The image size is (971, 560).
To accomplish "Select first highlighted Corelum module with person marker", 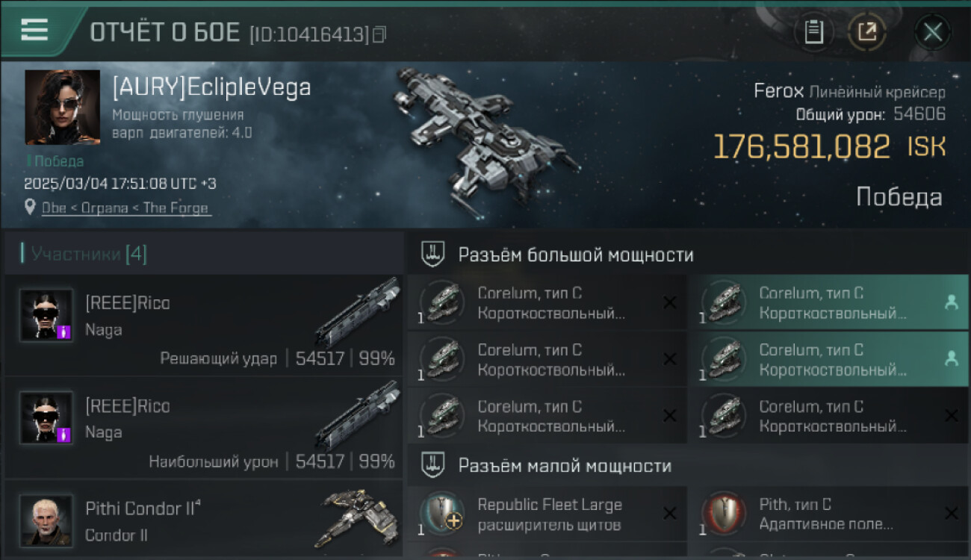I will (828, 302).
